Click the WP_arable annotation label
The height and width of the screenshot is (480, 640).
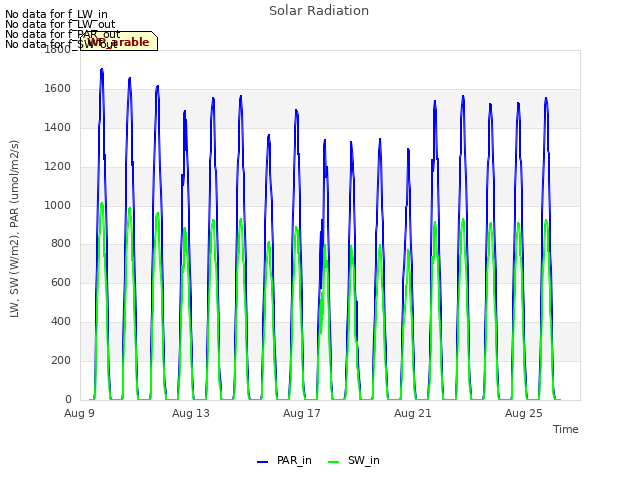119,41
